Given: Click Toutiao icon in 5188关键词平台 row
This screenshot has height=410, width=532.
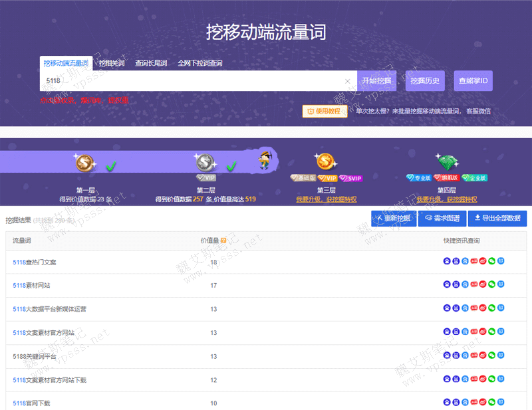Looking at the screenshot, I should point(474,356).
